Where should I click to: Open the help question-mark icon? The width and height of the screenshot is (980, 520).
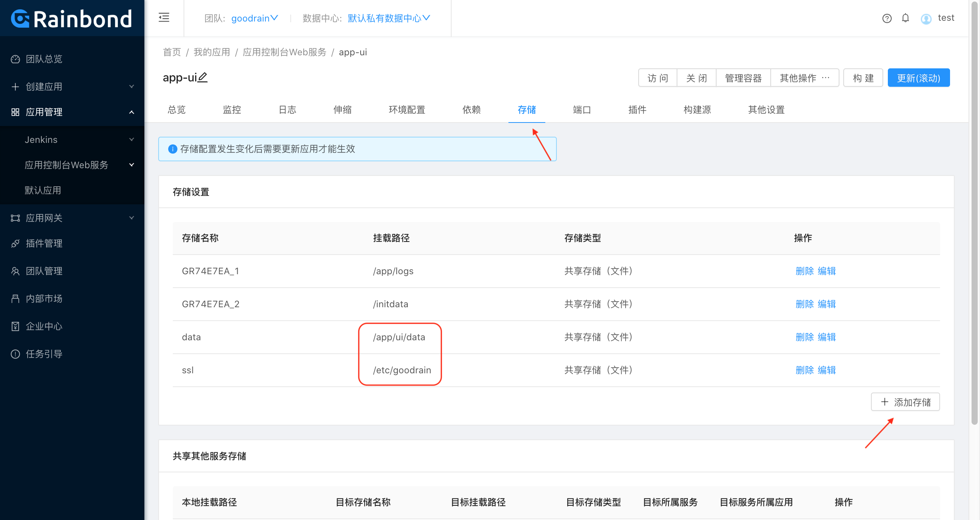pos(887,18)
